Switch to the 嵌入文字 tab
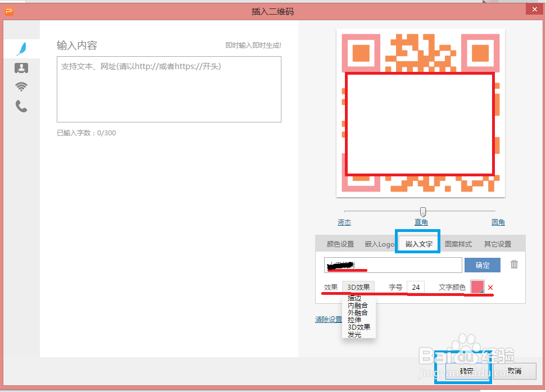 419,244
